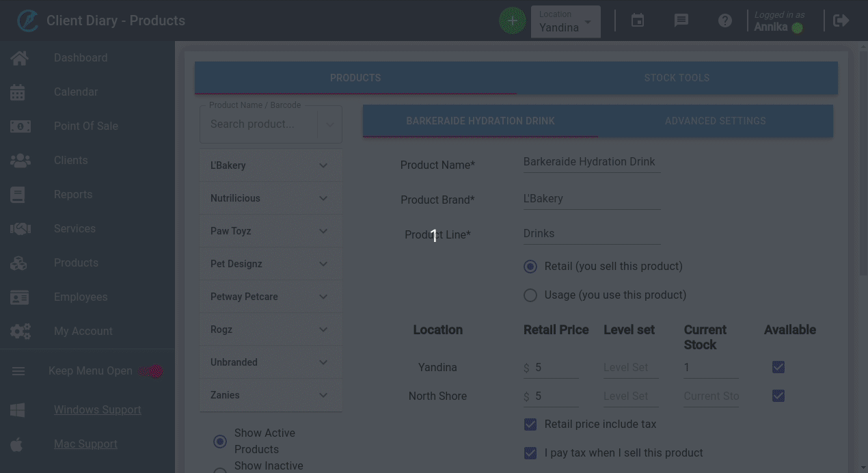Screen dimensions: 868x473
Task: Click Yandina Level Set field
Action: (631, 368)
